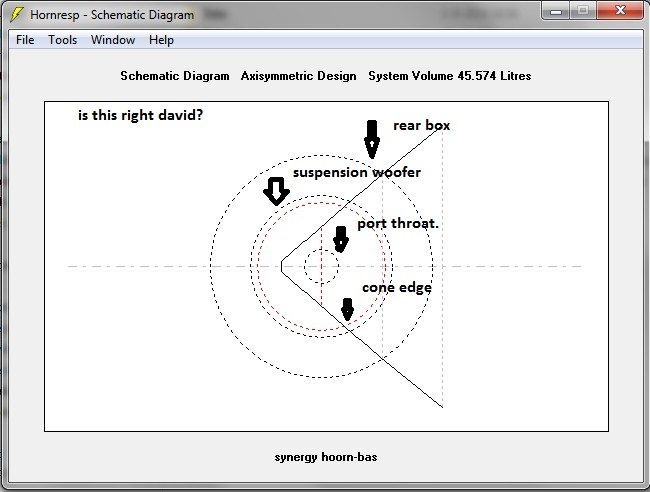The height and width of the screenshot is (492, 650).
Task: Click the 'is this right david?' text
Action: coord(141,115)
